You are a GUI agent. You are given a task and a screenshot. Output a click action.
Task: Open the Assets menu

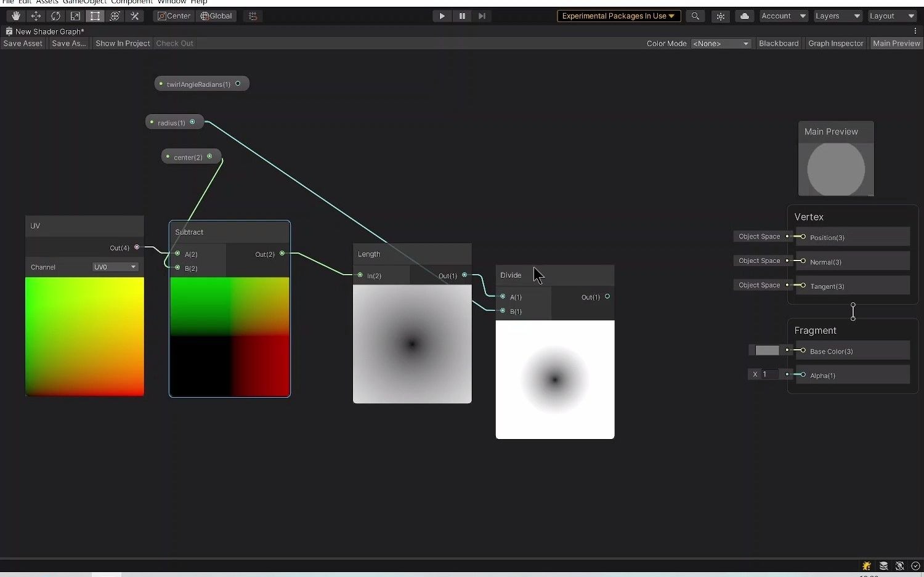click(47, 2)
